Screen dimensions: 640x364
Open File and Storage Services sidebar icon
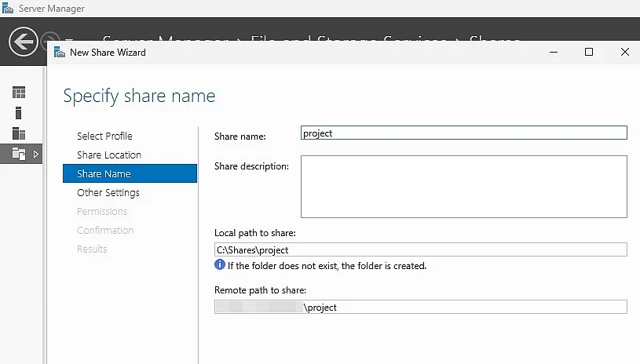pos(18,154)
